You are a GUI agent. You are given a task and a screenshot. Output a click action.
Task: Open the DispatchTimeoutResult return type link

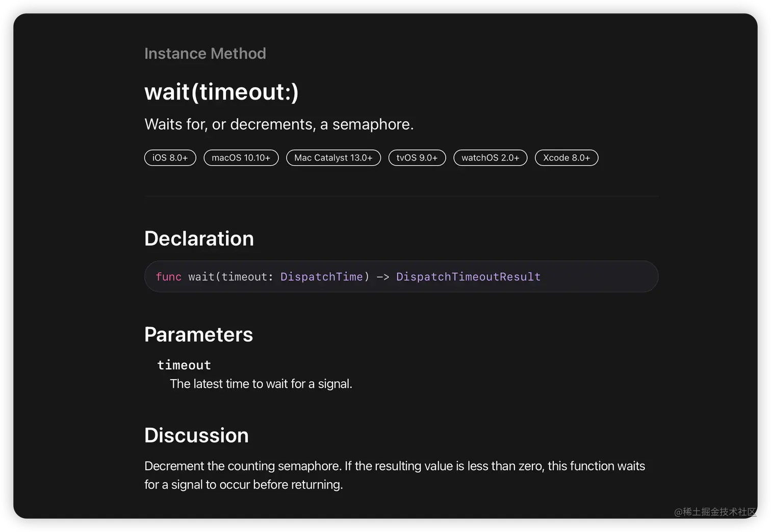(468, 277)
